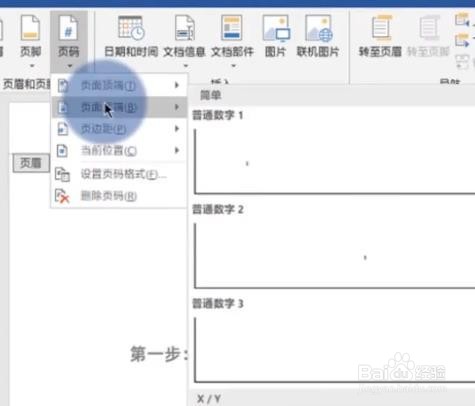Select the 普通数字 2 page number preview
Image resolution: width=475 pixels, height=406 pixels.
pyautogui.click(x=334, y=256)
